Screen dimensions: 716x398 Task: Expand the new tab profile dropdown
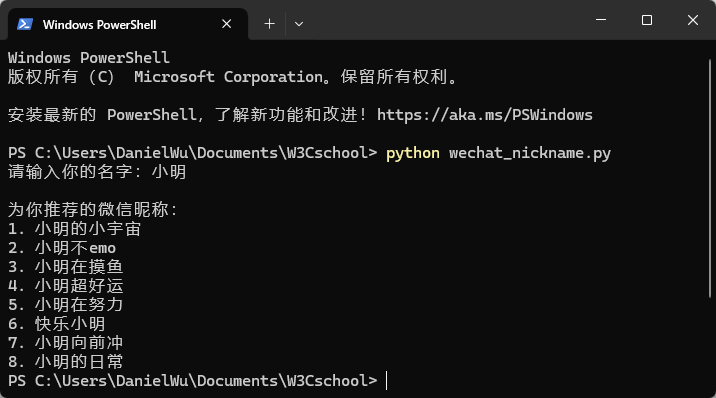[299, 24]
